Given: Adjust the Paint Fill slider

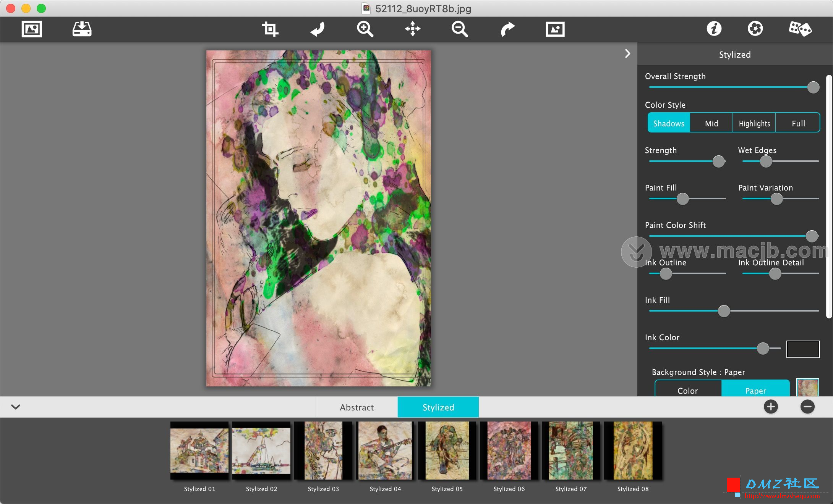Looking at the screenshot, I should [x=682, y=199].
